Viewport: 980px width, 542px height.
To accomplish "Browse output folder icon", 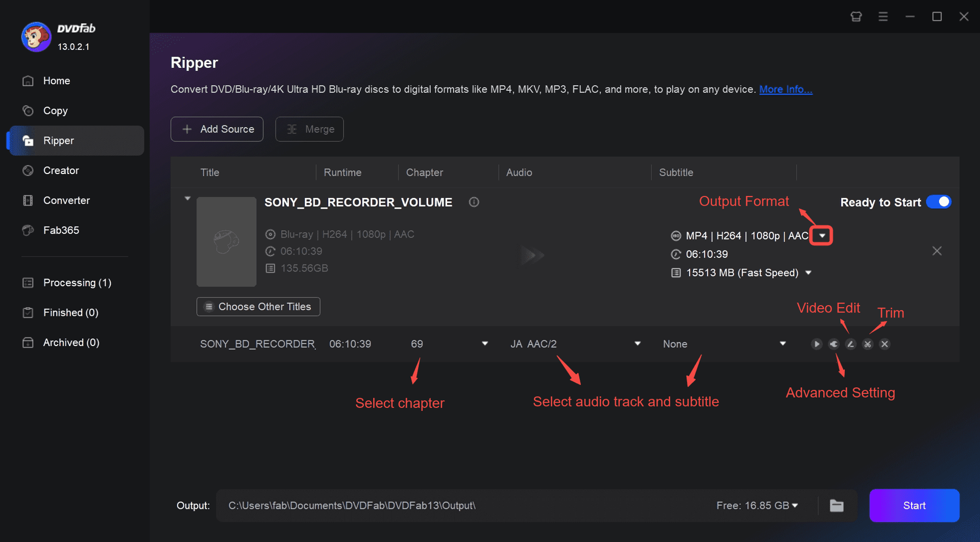I will pyautogui.click(x=837, y=506).
